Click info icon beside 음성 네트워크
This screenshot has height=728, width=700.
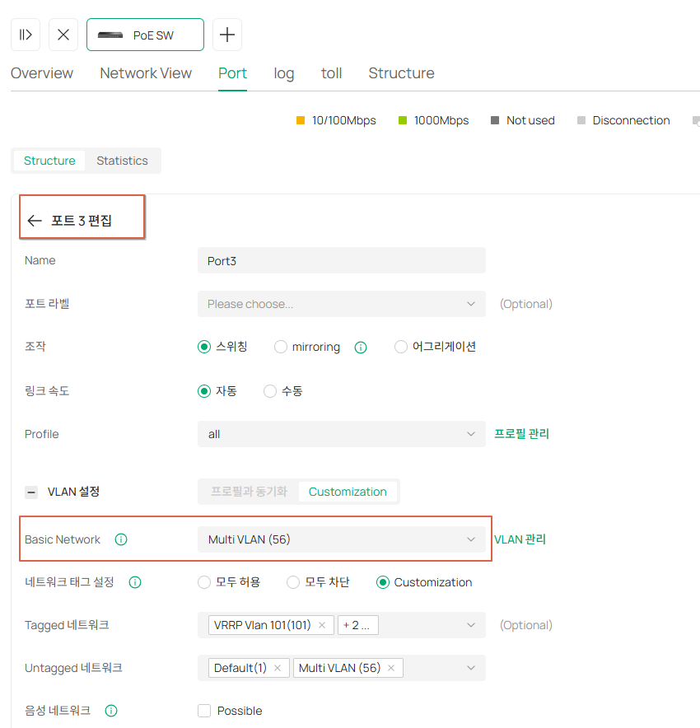click(x=111, y=711)
